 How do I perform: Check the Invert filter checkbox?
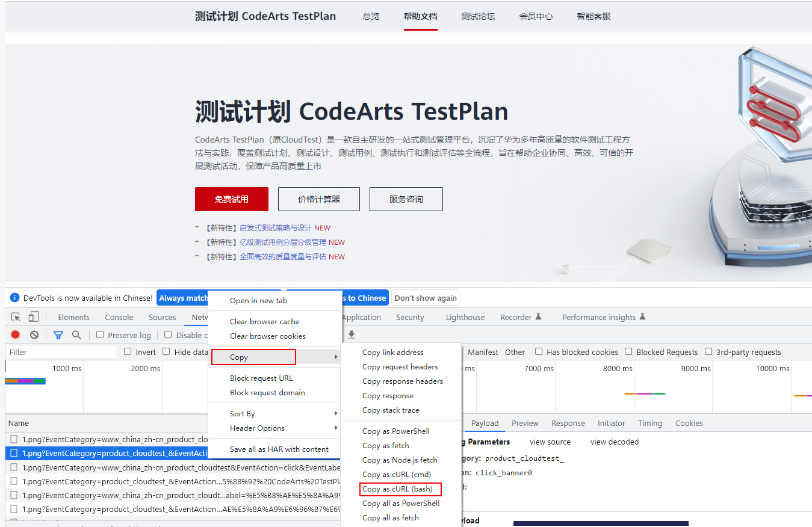point(128,351)
